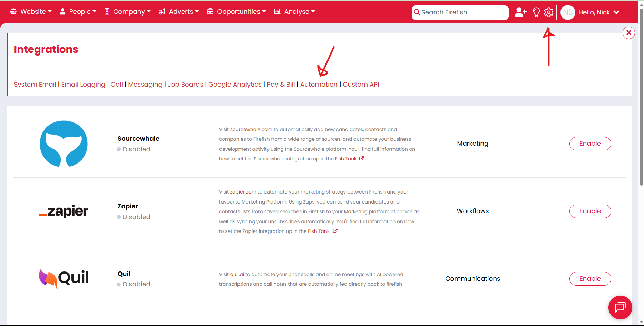
Task: Go to Pay & Bill integrations
Action: (281, 85)
